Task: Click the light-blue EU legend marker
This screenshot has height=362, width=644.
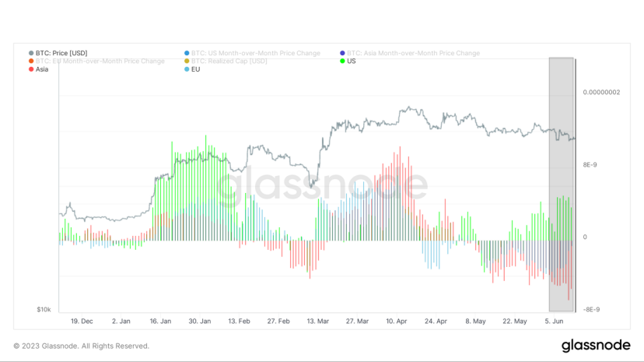Action: (186, 69)
